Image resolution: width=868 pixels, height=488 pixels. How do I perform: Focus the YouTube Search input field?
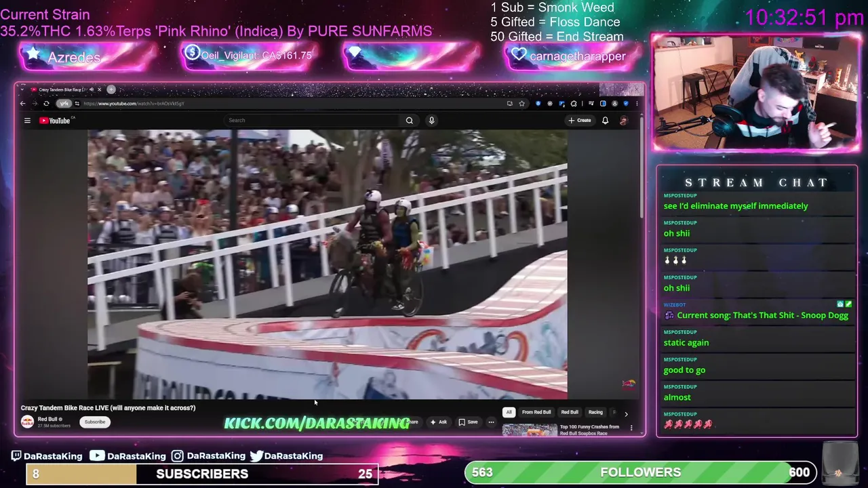pos(312,121)
